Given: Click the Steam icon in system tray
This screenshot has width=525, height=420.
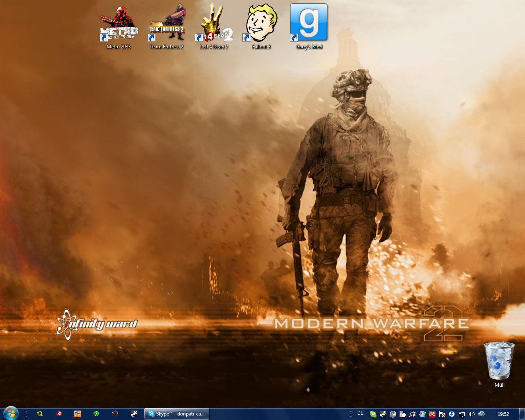Looking at the screenshot, I should [x=383, y=414].
